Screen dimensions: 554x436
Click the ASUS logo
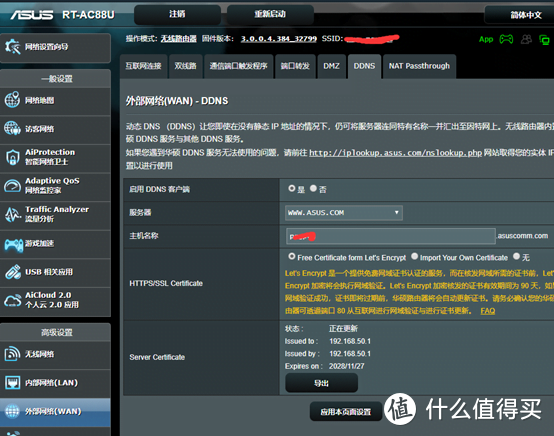tap(32, 14)
